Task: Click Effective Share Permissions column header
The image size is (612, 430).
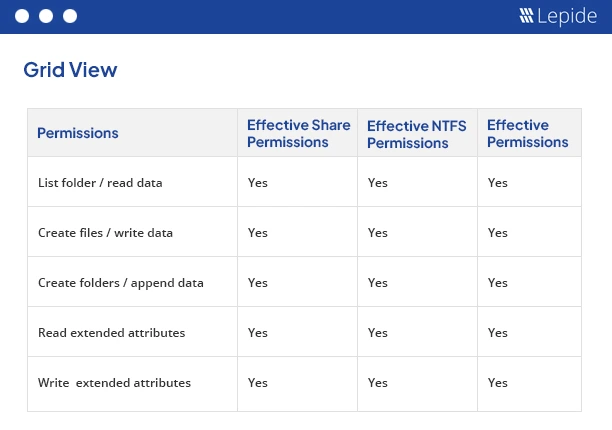Action: (299, 133)
